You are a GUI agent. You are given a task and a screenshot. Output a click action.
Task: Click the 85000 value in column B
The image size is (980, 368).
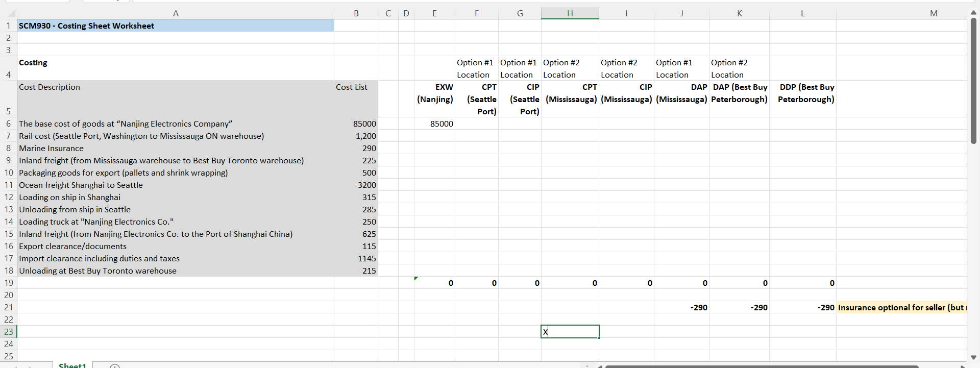click(x=364, y=124)
